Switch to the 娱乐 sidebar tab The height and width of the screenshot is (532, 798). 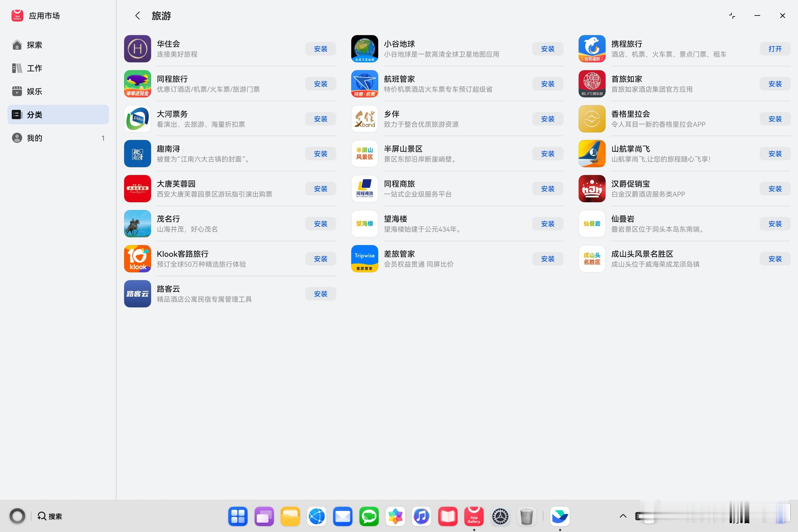[58, 91]
